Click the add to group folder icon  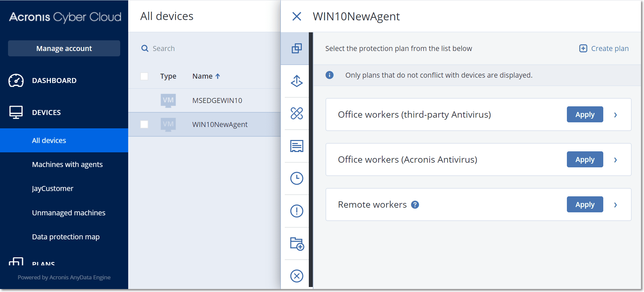pos(296,243)
